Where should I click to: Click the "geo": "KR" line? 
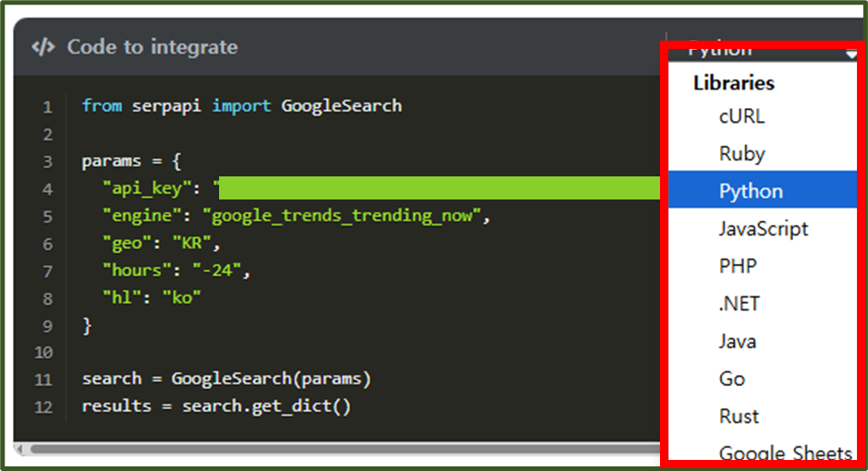(x=161, y=243)
